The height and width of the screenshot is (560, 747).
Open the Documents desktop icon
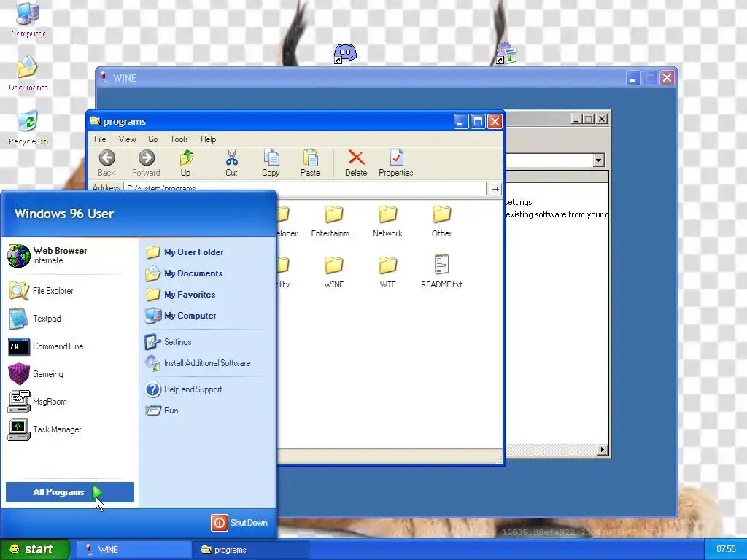pos(28,74)
